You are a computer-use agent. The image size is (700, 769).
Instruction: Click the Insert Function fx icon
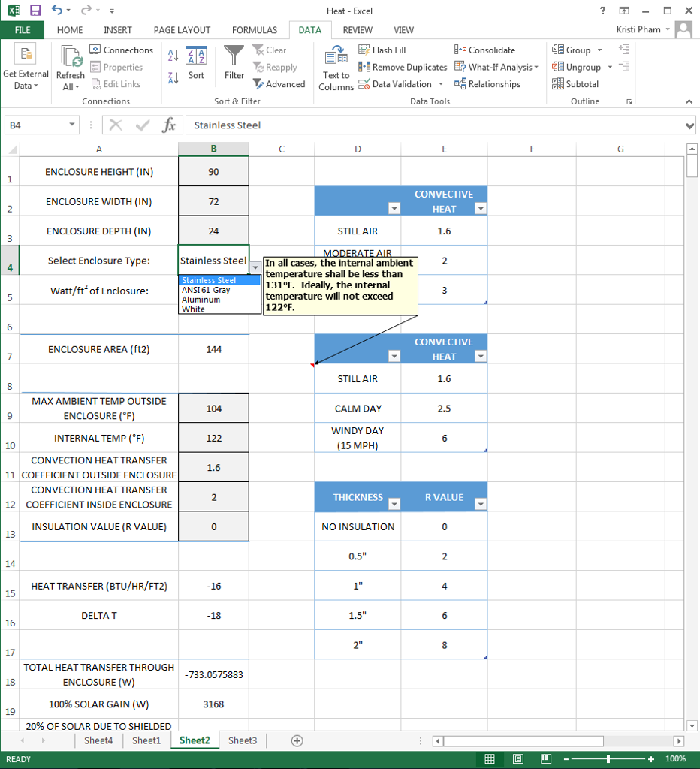point(169,125)
